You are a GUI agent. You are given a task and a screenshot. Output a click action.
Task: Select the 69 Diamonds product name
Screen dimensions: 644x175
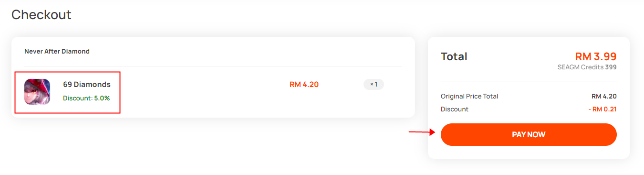click(87, 85)
